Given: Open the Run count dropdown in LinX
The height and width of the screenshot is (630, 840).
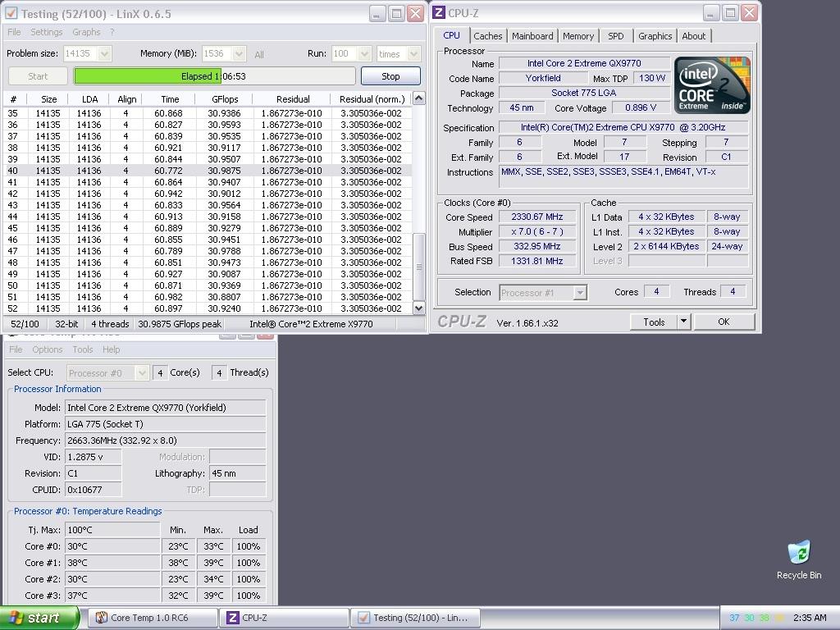Looking at the screenshot, I should click(x=364, y=53).
